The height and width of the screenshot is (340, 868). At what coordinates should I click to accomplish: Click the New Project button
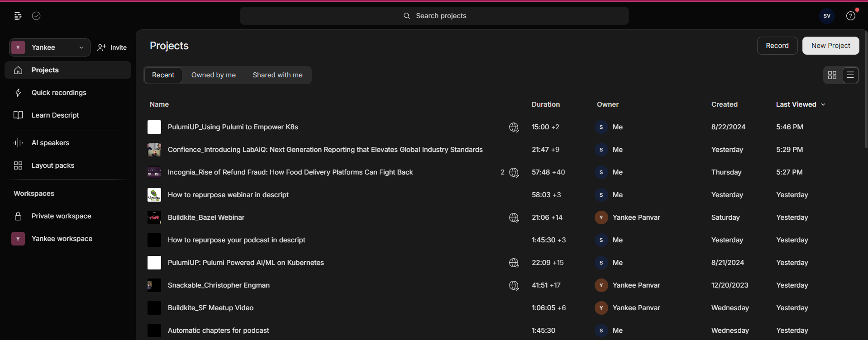(830, 46)
